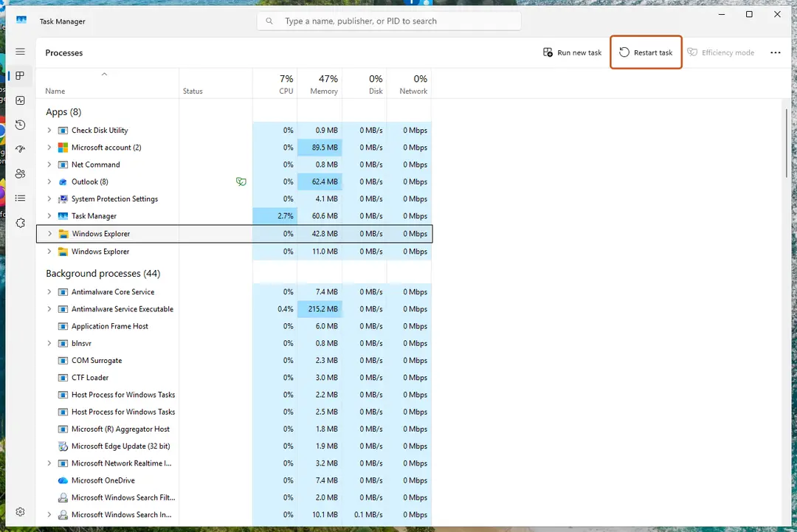Expand the Net Command process
797x532 pixels.
tap(49, 165)
